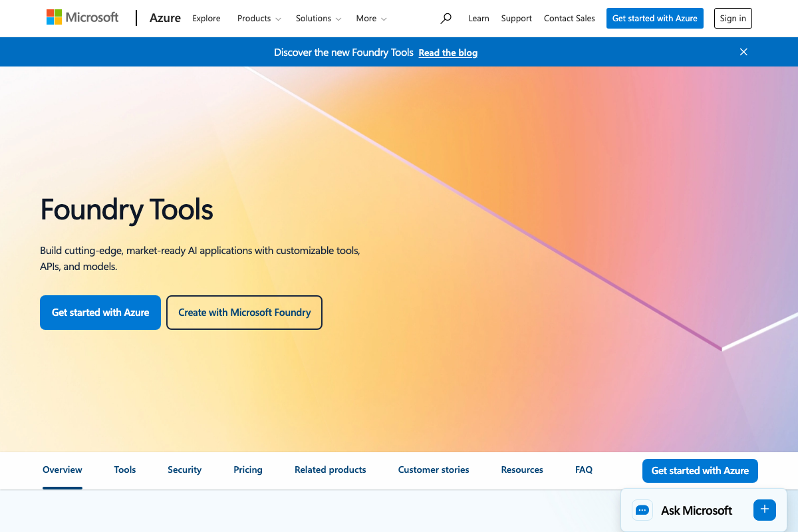Open the Related products tab
798x532 pixels.
(x=331, y=469)
